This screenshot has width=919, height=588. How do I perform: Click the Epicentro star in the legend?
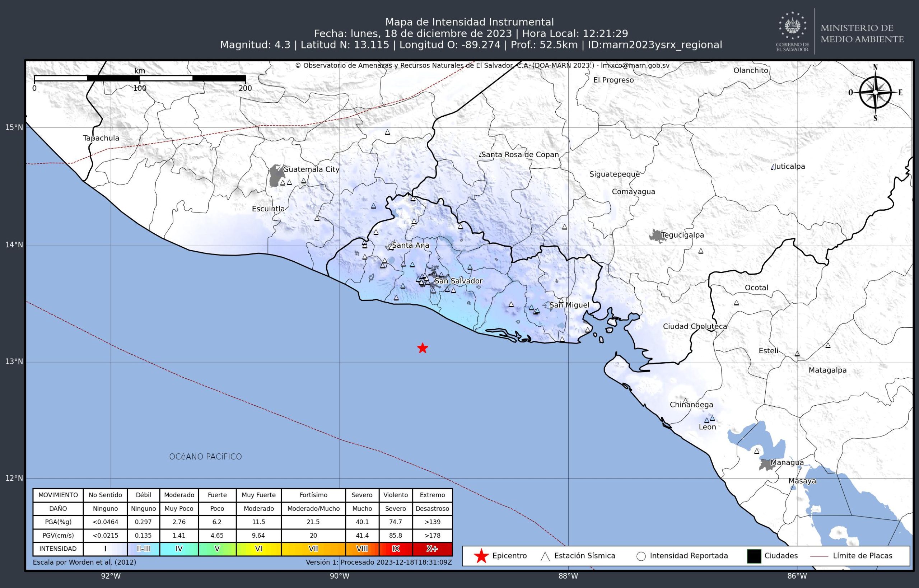481,556
